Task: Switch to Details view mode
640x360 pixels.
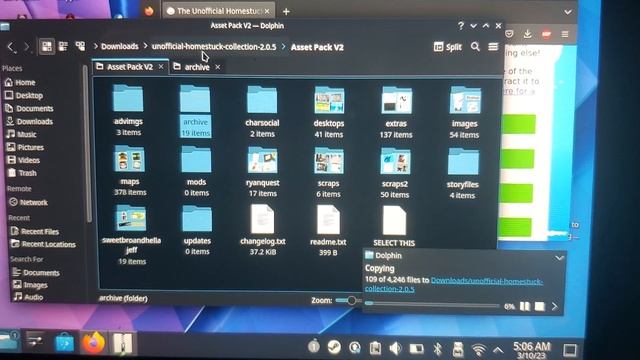Action: click(x=80, y=46)
